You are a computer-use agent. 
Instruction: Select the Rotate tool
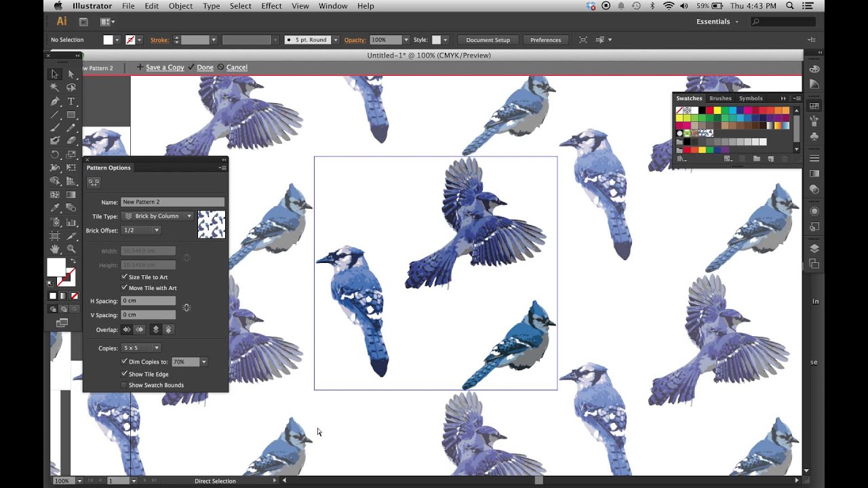(54, 155)
